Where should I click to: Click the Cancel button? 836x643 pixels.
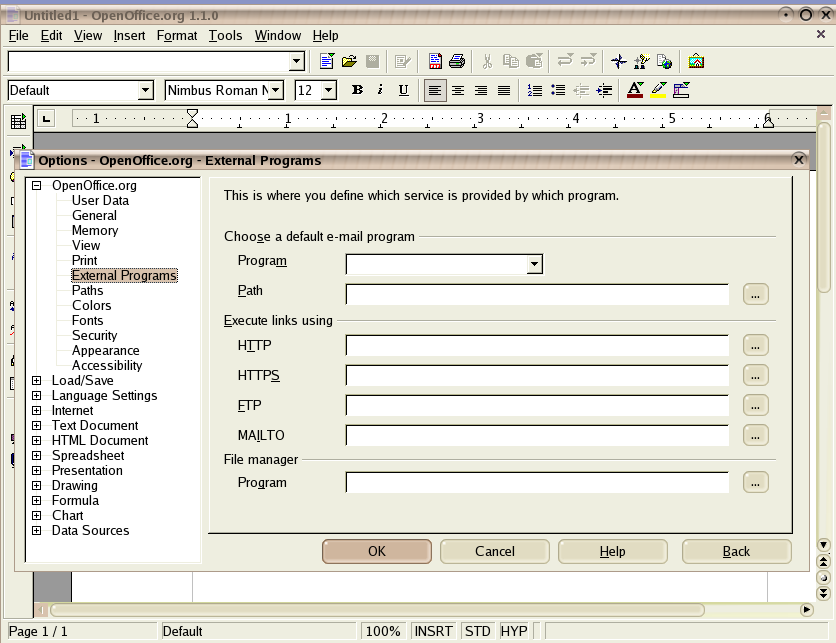[494, 552]
